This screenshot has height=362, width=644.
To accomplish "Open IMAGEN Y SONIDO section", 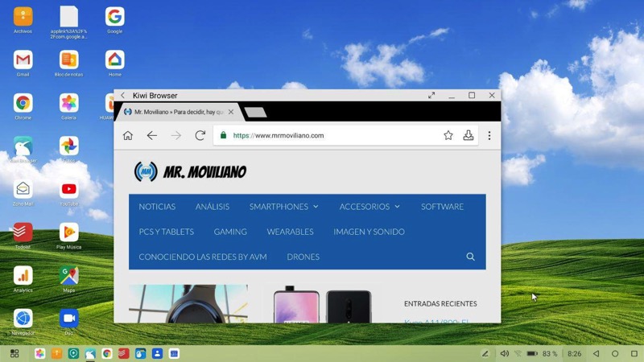I will point(369,232).
